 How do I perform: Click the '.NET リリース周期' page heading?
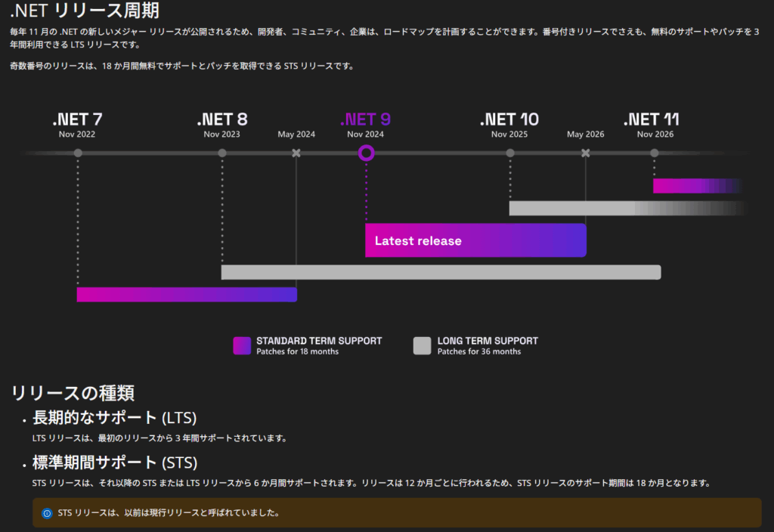pos(85,11)
